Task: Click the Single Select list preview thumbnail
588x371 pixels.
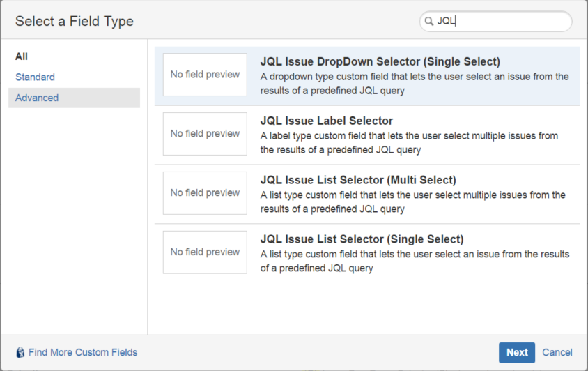Action: point(205,252)
